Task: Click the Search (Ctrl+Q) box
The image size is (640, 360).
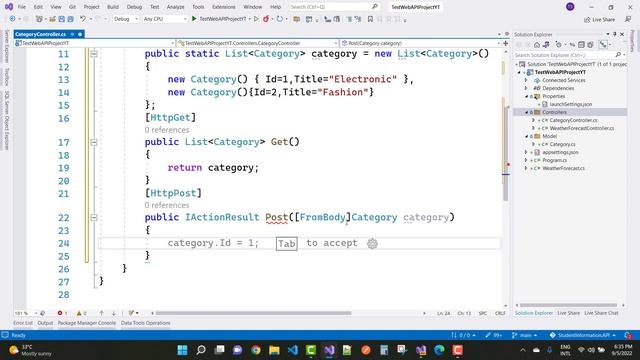Action: (334, 7)
